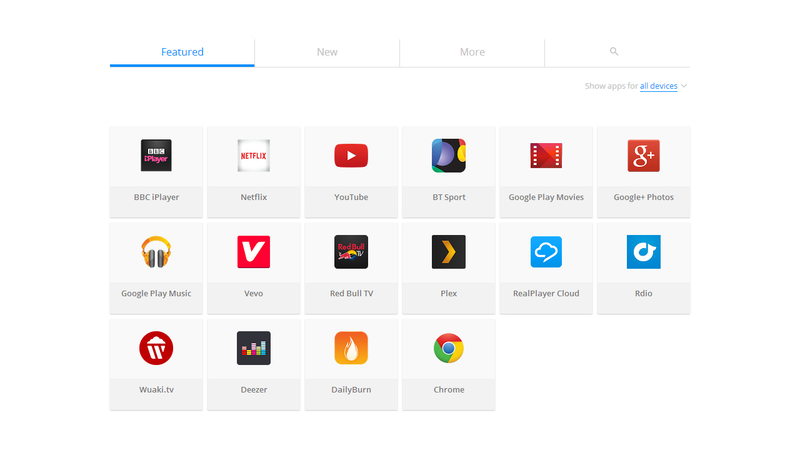800x450 pixels.
Task: Click the all devices link
Action: coord(659,86)
